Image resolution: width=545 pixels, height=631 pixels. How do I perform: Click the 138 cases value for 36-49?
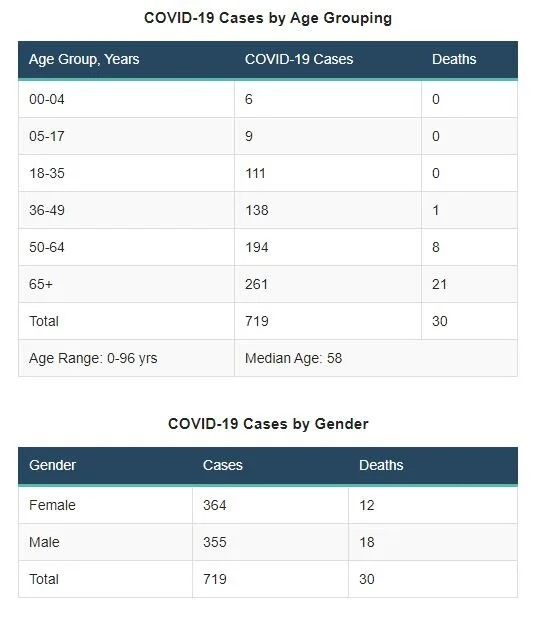coord(256,210)
